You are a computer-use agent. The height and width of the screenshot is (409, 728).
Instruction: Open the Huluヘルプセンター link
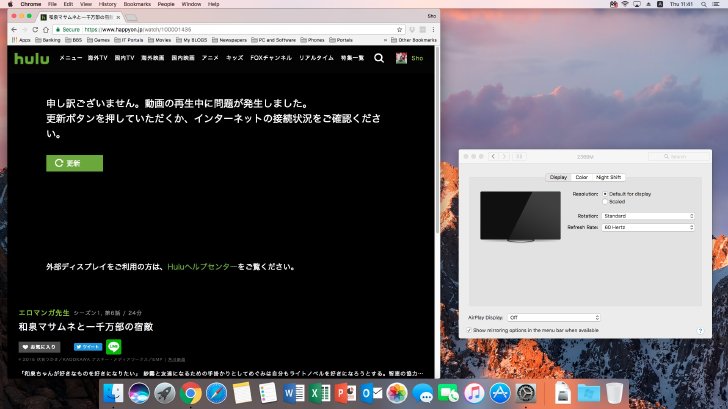[202, 266]
